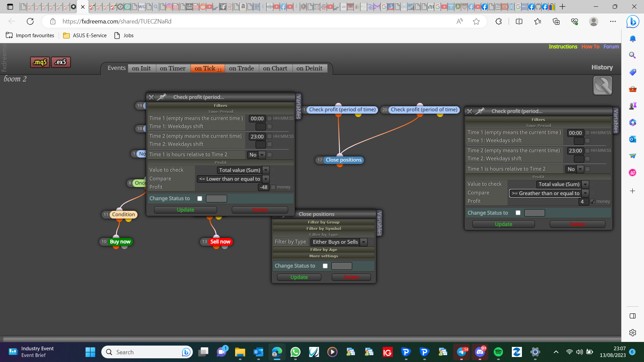Expand Filter by Group section
This screenshot has width=644, height=362.
click(x=324, y=222)
